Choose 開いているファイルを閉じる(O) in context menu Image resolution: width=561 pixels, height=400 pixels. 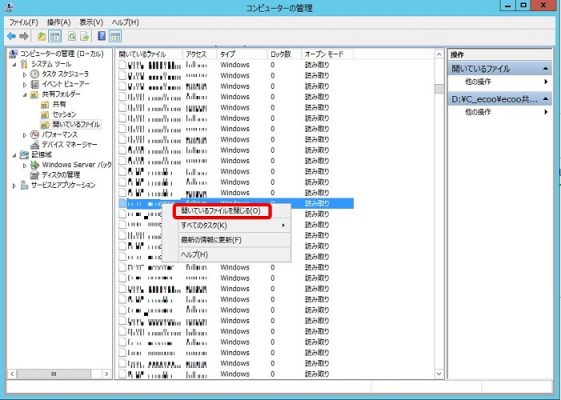tap(222, 211)
